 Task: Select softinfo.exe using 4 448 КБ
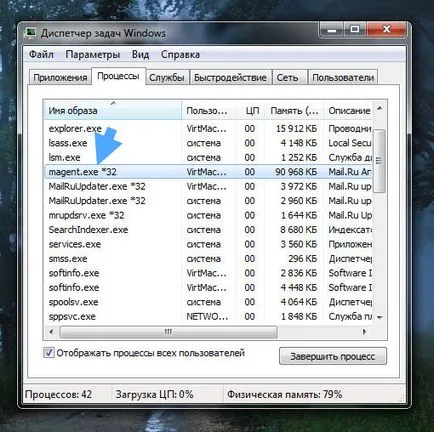point(208,288)
